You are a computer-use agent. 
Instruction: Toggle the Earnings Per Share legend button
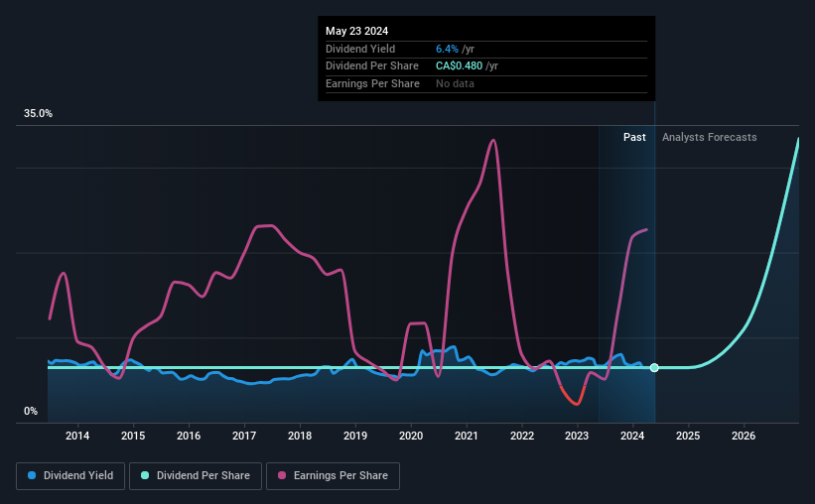pyautogui.click(x=333, y=476)
